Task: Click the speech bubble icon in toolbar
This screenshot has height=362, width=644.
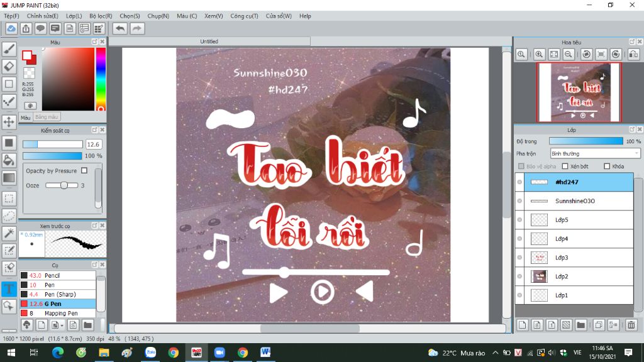Action: click(40, 28)
